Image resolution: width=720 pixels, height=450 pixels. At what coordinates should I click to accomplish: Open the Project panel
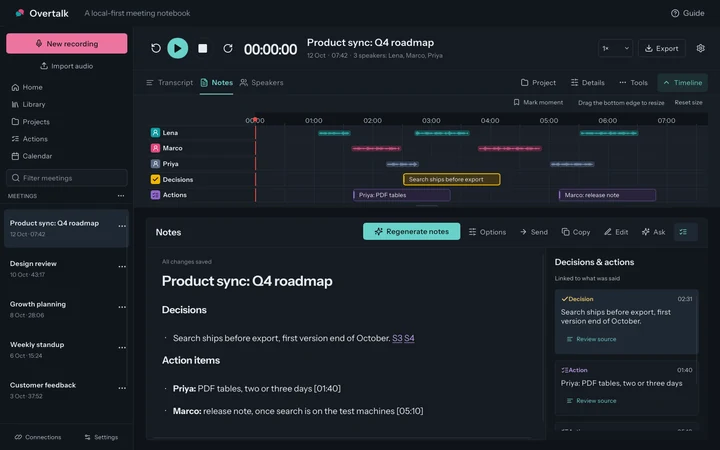point(538,83)
